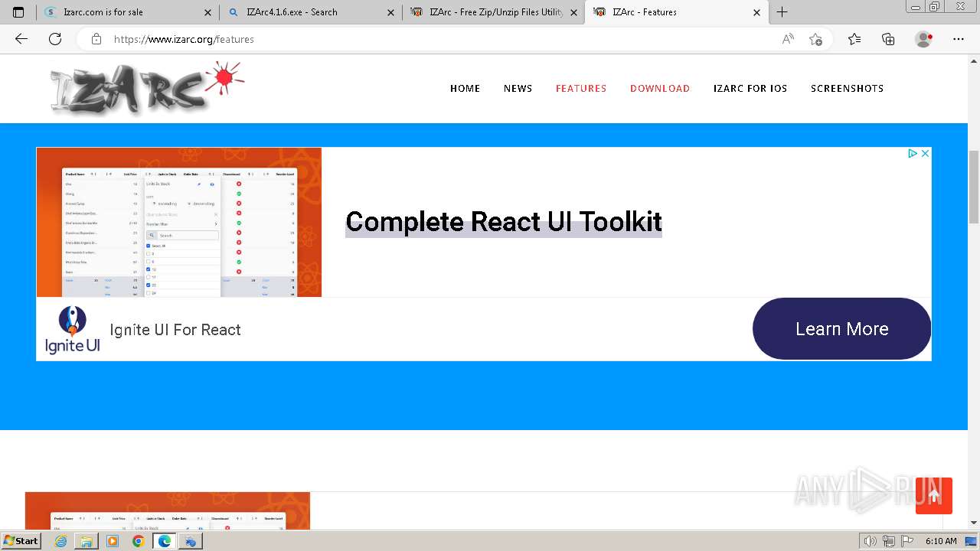This screenshot has width=980, height=551.
Task: Open the HOME menu item
Action: pos(465,88)
